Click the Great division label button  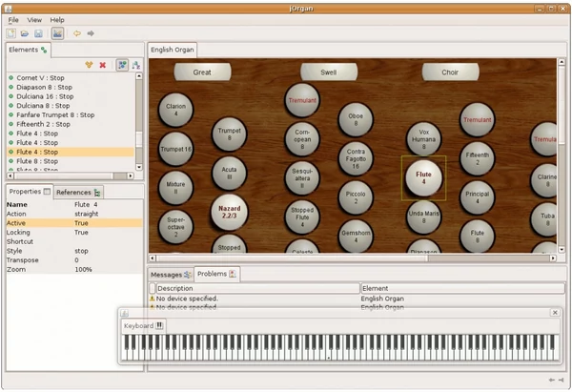[202, 72]
